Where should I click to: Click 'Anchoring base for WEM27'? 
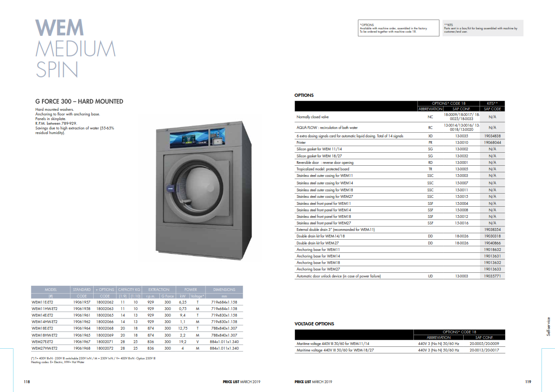pyautogui.click(x=318, y=270)
